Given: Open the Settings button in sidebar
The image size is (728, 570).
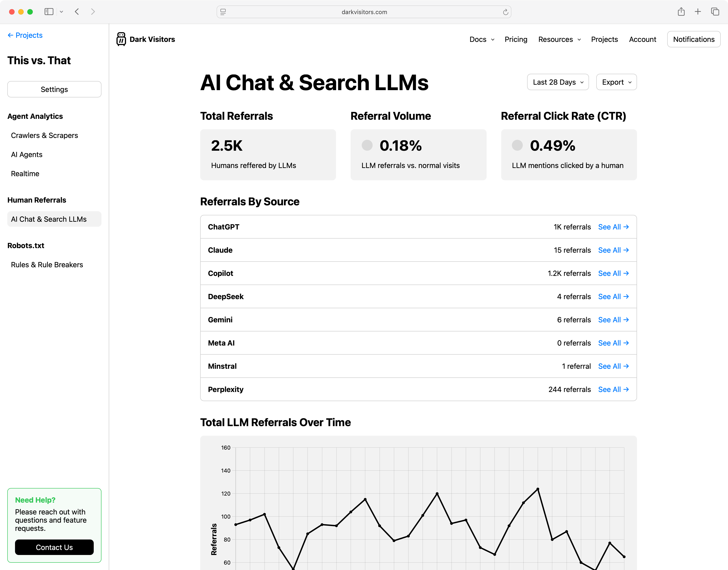Looking at the screenshot, I should click(54, 89).
